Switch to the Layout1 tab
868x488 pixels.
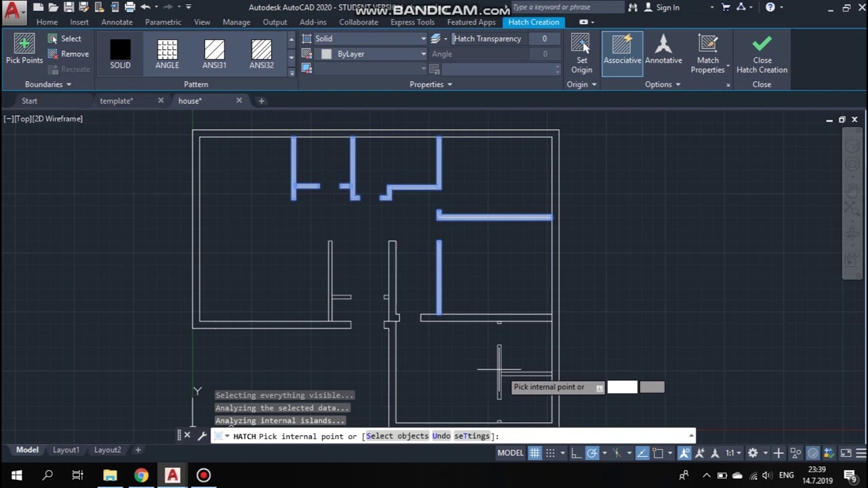pos(66,450)
